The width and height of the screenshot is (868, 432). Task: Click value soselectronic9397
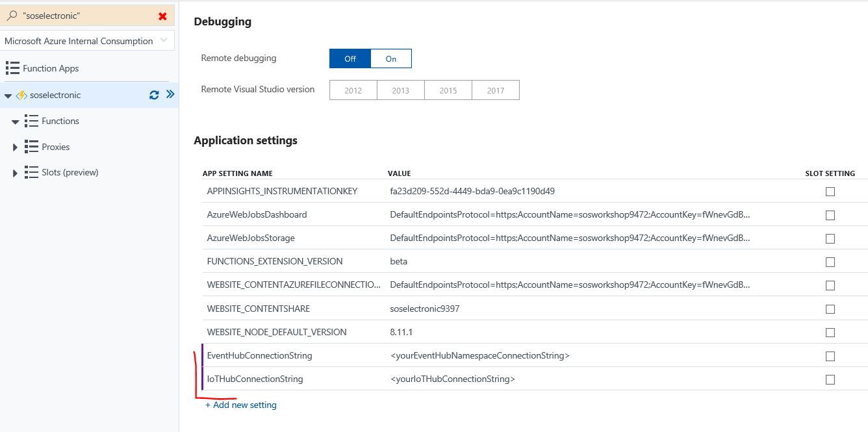tap(425, 309)
